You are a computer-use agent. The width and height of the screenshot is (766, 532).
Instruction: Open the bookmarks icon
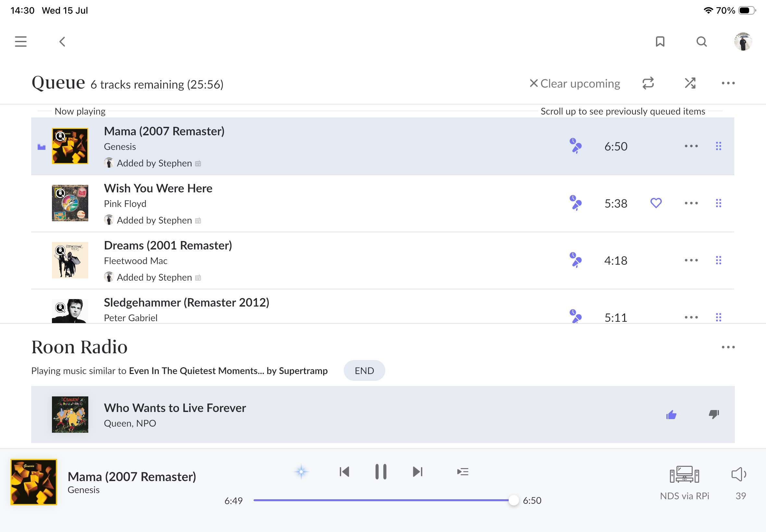click(660, 42)
